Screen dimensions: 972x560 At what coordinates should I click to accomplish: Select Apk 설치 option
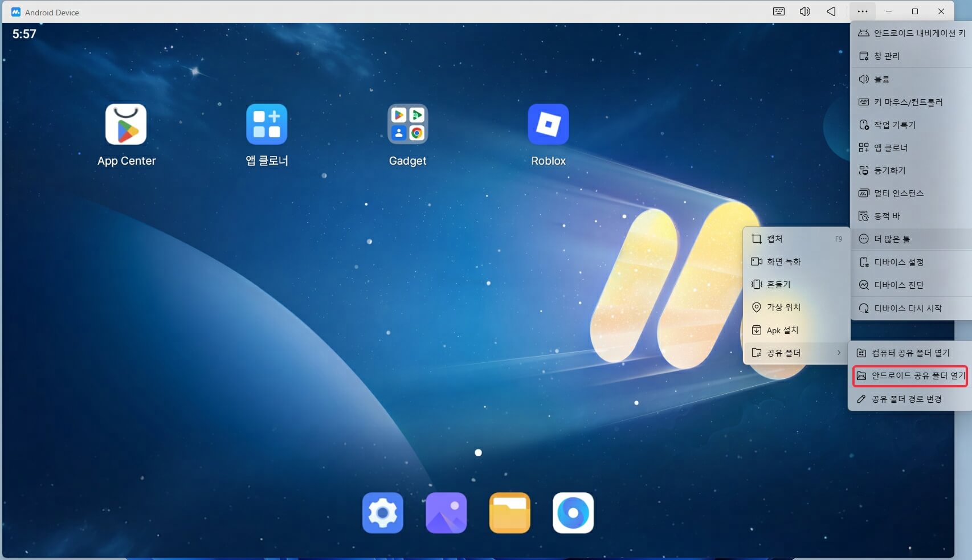point(797,330)
